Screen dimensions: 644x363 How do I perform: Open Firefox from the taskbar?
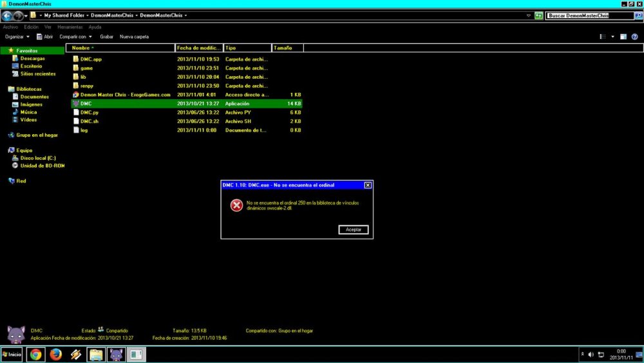click(56, 354)
